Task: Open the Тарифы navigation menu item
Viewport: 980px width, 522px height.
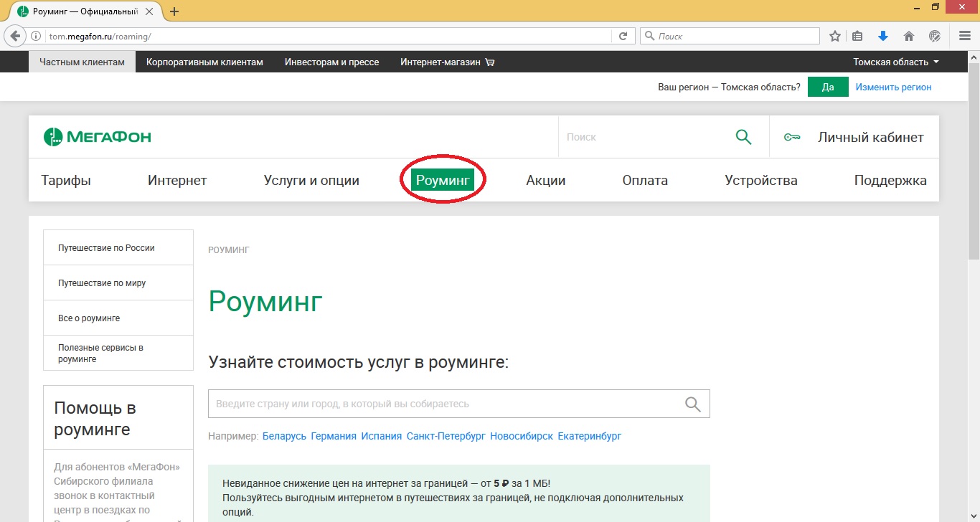Action: coord(65,180)
